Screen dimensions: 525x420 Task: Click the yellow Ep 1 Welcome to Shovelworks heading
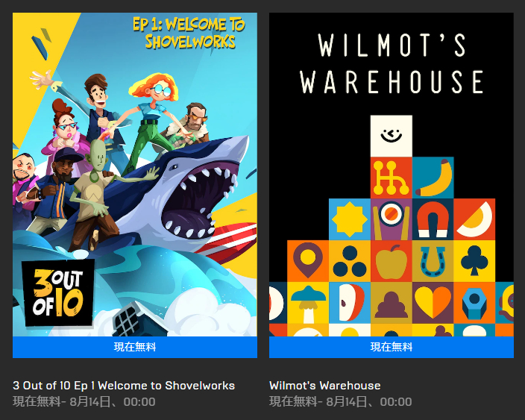coord(189,33)
